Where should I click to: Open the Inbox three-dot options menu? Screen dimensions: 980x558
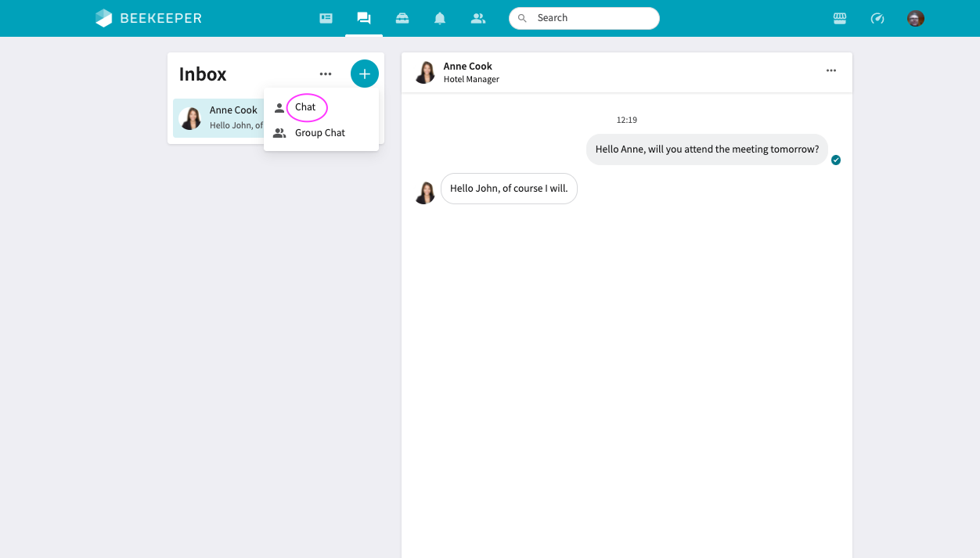(x=326, y=74)
